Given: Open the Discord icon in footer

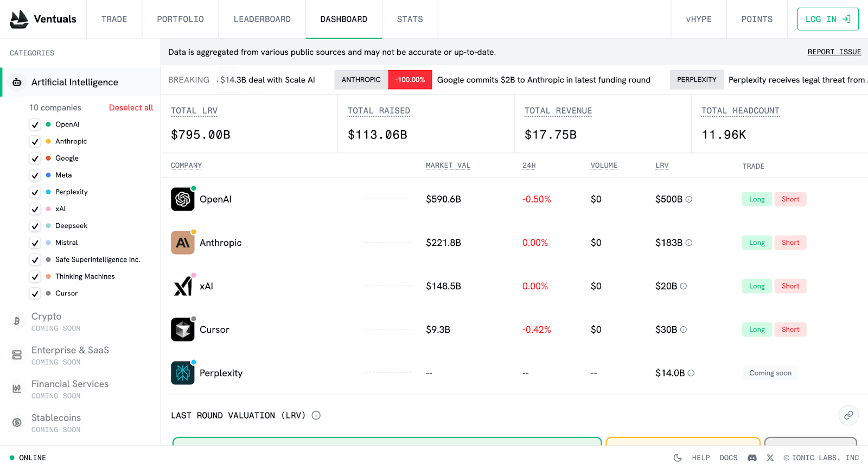Looking at the screenshot, I should point(752,458).
